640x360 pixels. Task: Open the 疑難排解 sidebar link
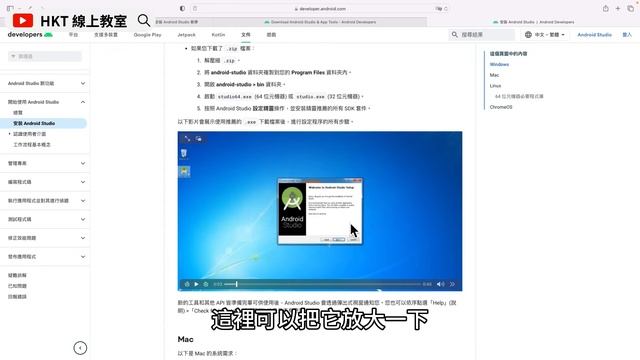pos(17,276)
